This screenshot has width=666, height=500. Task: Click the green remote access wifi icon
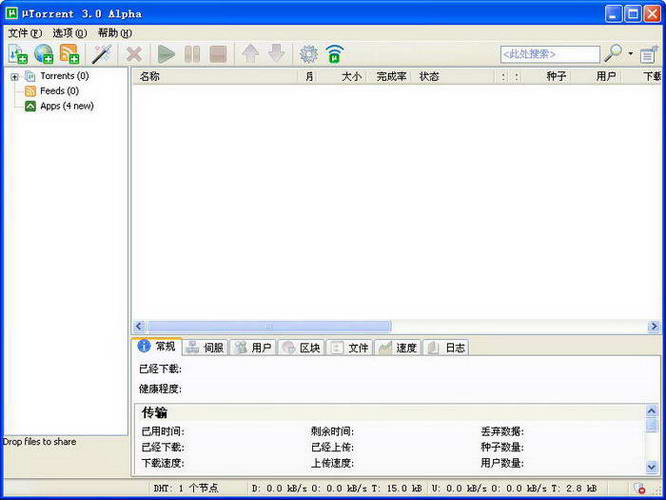(334, 54)
